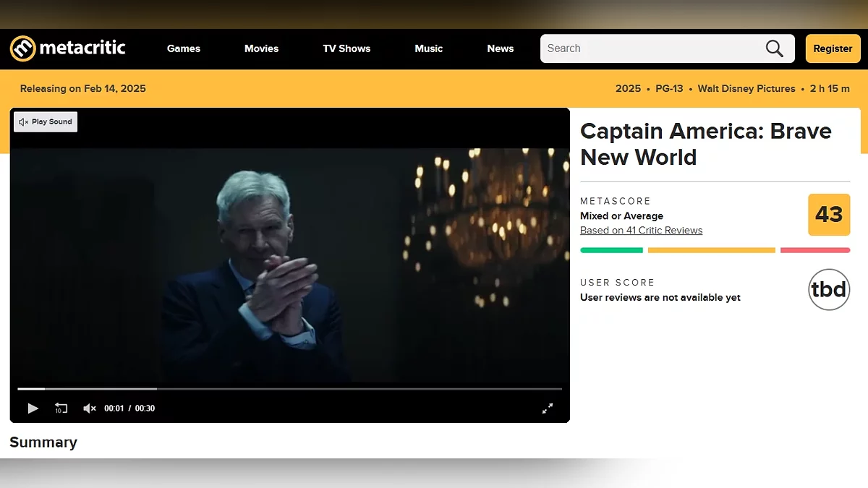Go to the News section
Screen dimensions: 868x488
(500, 48)
